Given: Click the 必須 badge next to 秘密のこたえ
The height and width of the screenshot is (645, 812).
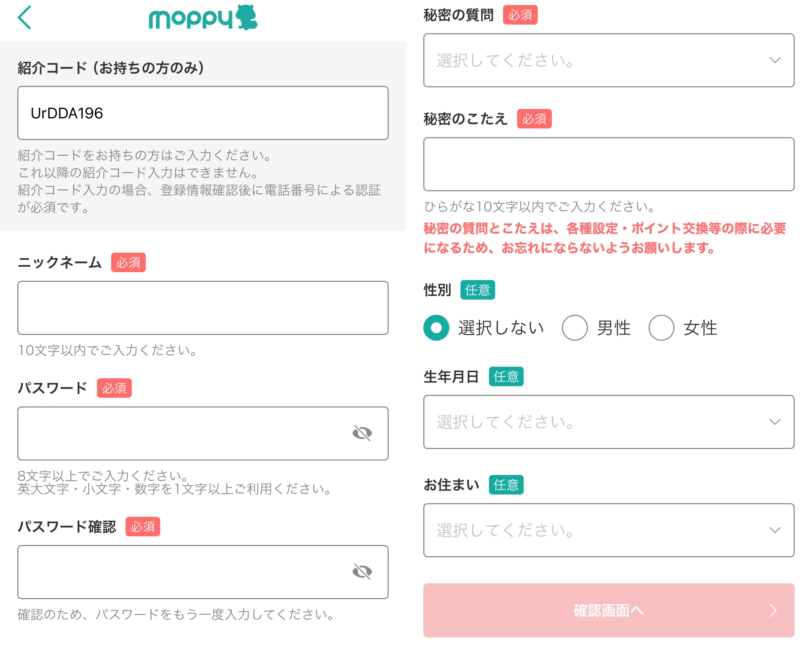Looking at the screenshot, I should (534, 119).
